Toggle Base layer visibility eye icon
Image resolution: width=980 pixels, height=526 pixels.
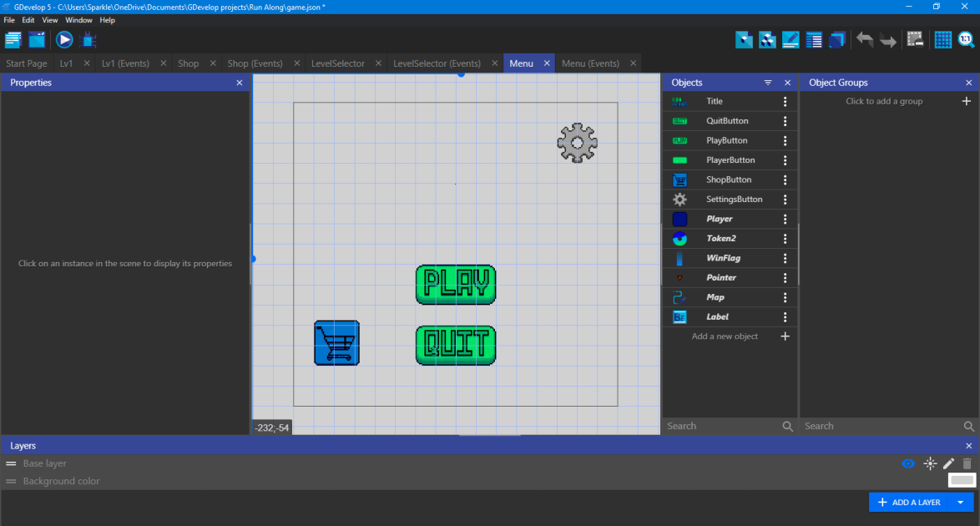[x=908, y=463]
